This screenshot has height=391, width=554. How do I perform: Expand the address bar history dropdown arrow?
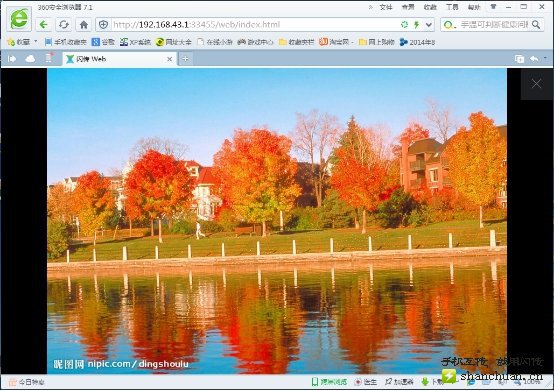pyautogui.click(x=429, y=24)
